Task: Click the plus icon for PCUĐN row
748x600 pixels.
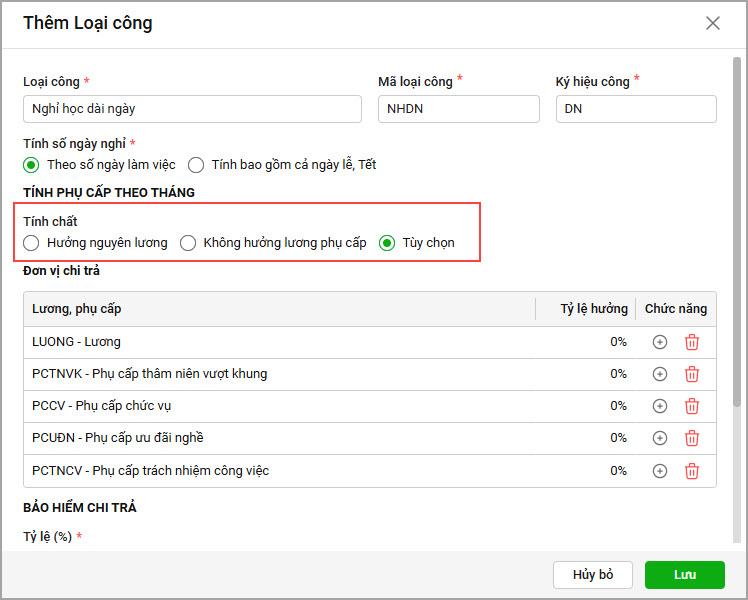Action: (x=660, y=438)
